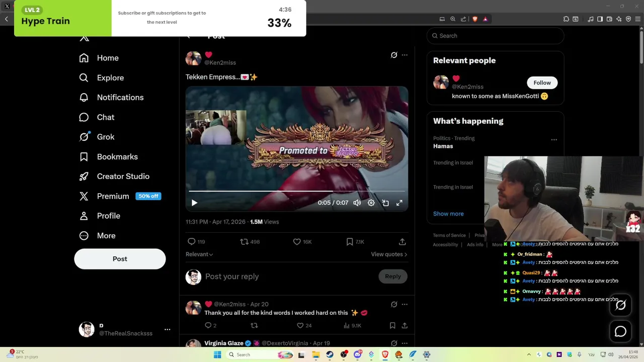Open Terms of Service link
This screenshot has width=644, height=362.
point(449,235)
